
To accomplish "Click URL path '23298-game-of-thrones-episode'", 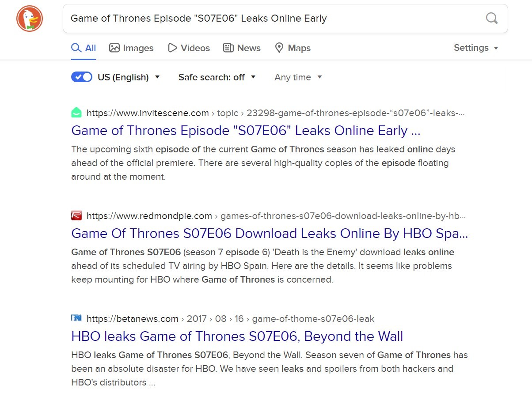I will pyautogui.click(x=356, y=113).
